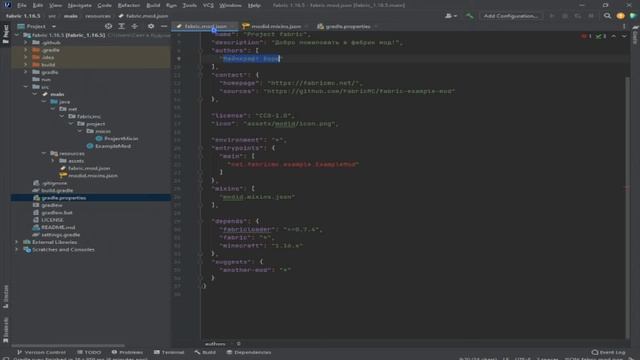The image size is (640, 360).
Task: Click the green build hammer icon
Action: pos(470,16)
